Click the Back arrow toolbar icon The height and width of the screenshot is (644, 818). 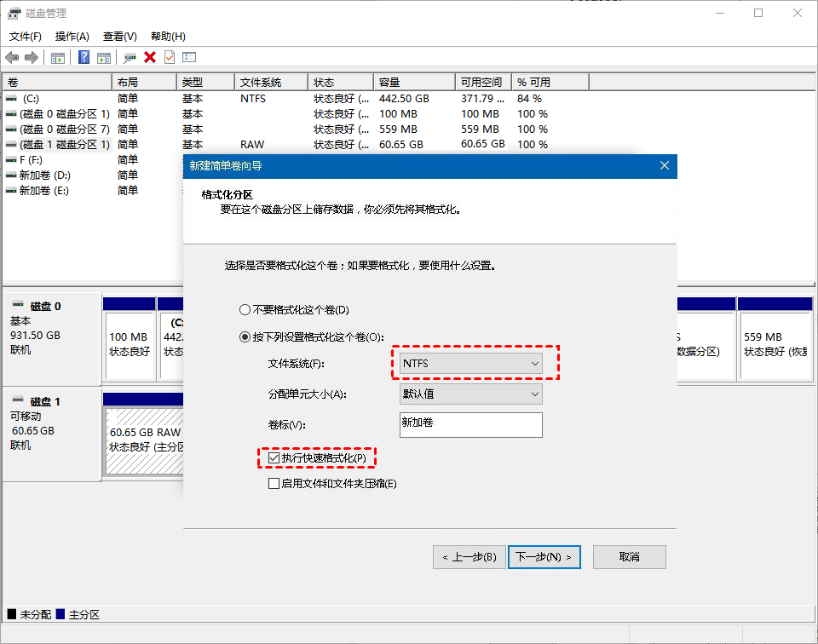pos(12,57)
